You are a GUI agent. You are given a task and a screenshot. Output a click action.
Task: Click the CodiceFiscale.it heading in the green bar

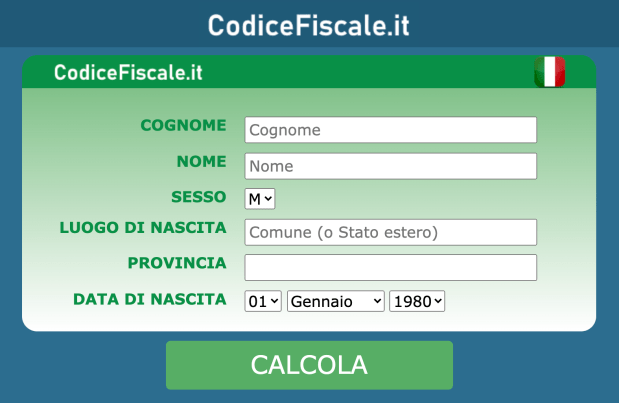(128, 73)
